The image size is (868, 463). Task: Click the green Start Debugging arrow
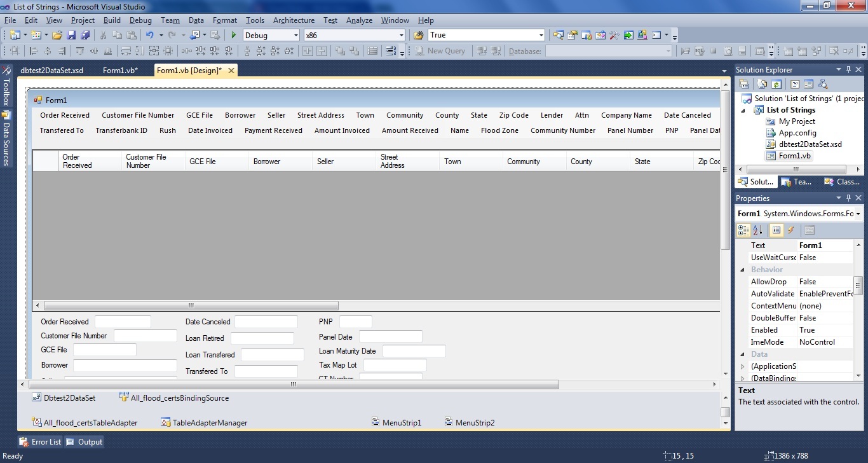(x=234, y=36)
